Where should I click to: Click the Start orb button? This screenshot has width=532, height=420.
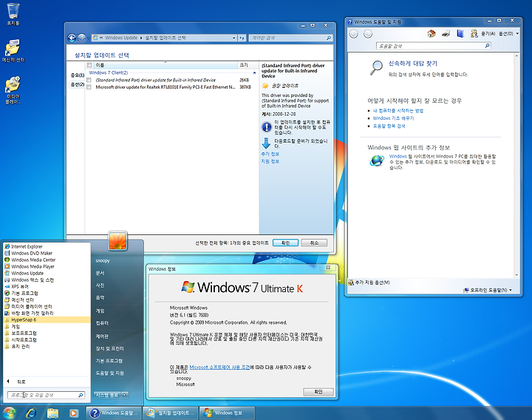(x=9, y=413)
